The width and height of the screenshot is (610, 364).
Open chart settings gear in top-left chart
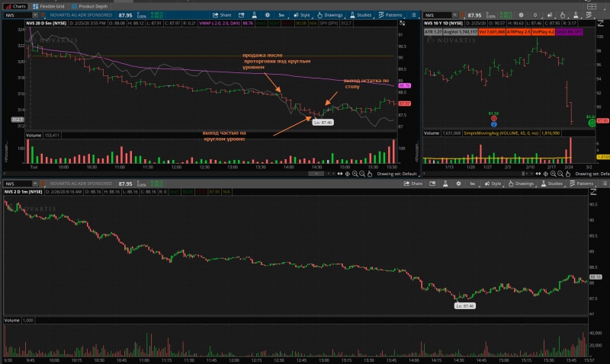point(268,15)
